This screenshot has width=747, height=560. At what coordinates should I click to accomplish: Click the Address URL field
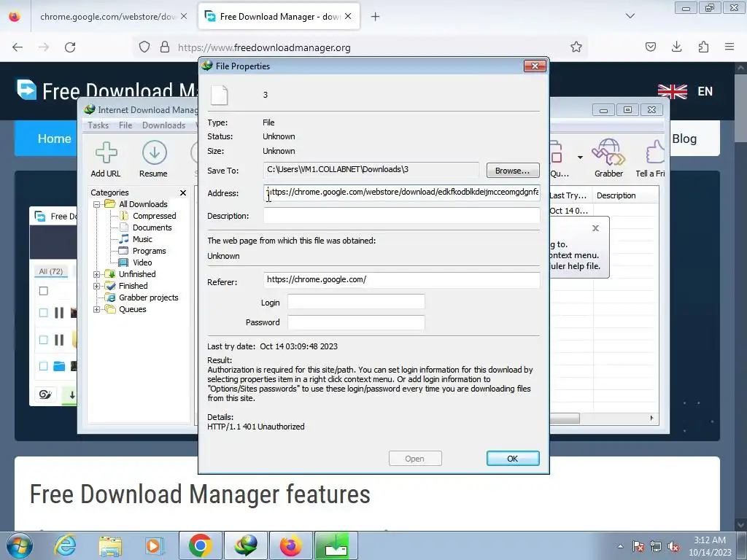[x=402, y=192]
